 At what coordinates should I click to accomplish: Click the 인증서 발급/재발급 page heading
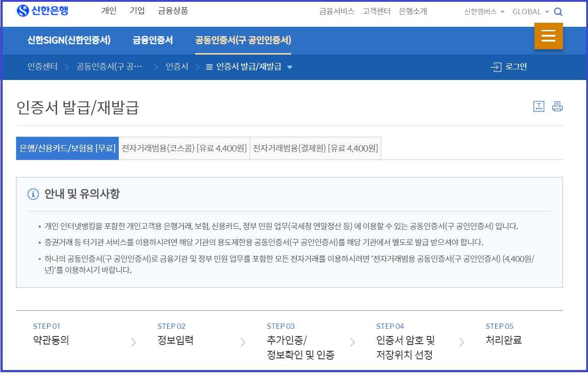coord(77,108)
